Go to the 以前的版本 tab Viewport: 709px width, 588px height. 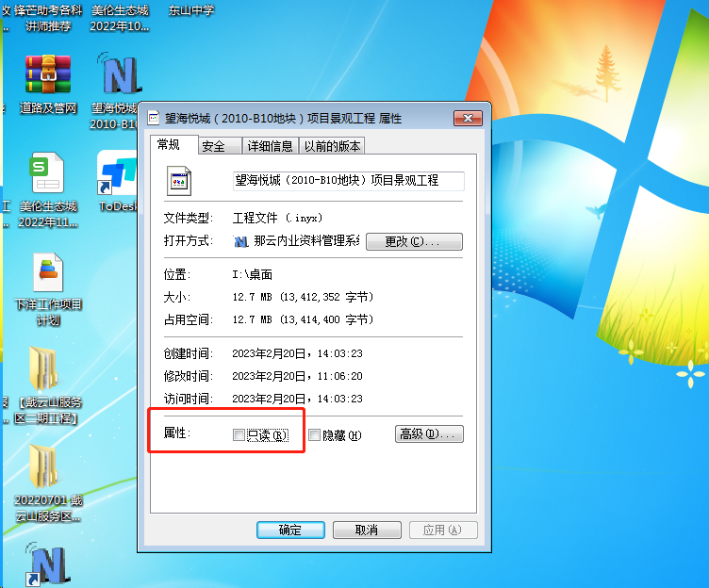(332, 146)
